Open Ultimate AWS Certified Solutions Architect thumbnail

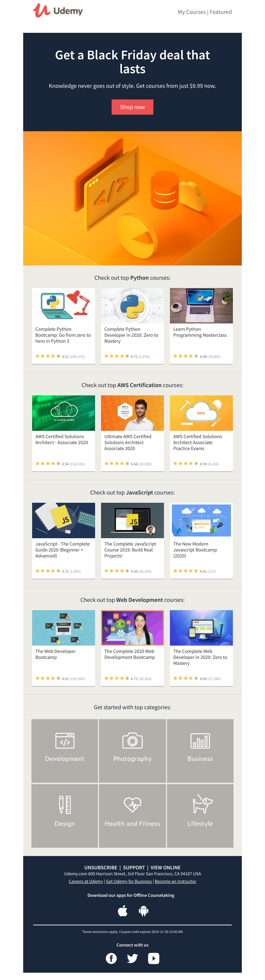tap(132, 413)
